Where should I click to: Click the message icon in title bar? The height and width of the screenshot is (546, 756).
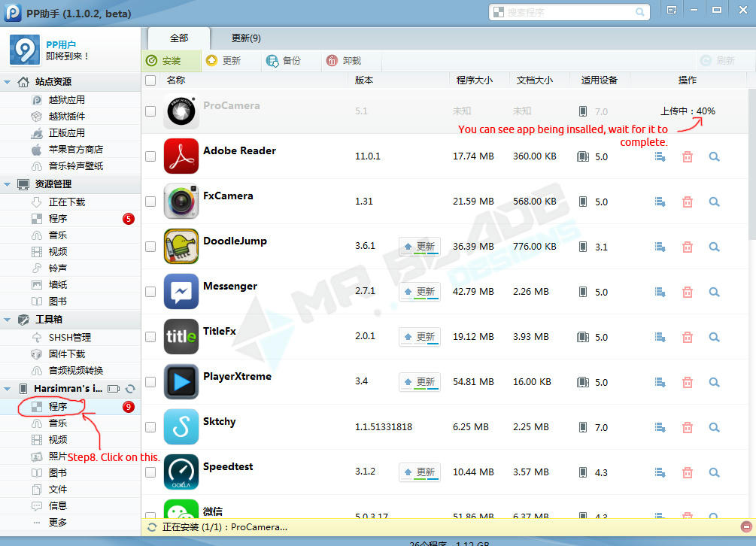point(672,10)
